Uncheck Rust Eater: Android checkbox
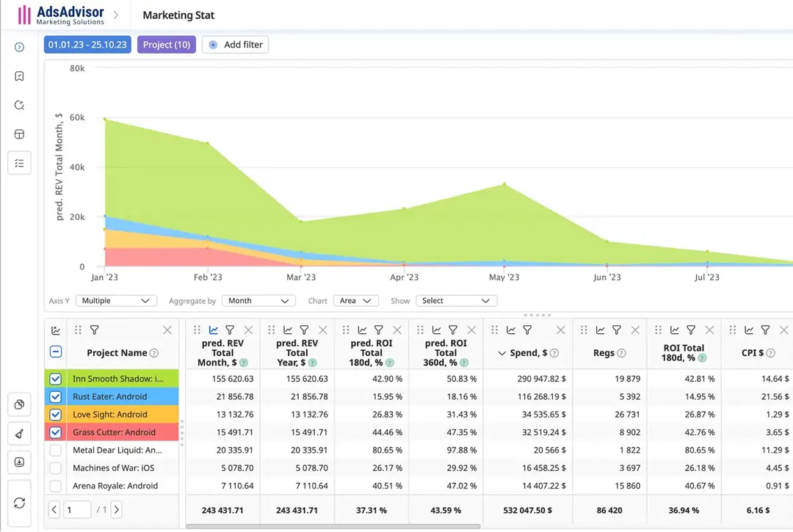This screenshot has width=793, height=532. pyautogui.click(x=56, y=396)
